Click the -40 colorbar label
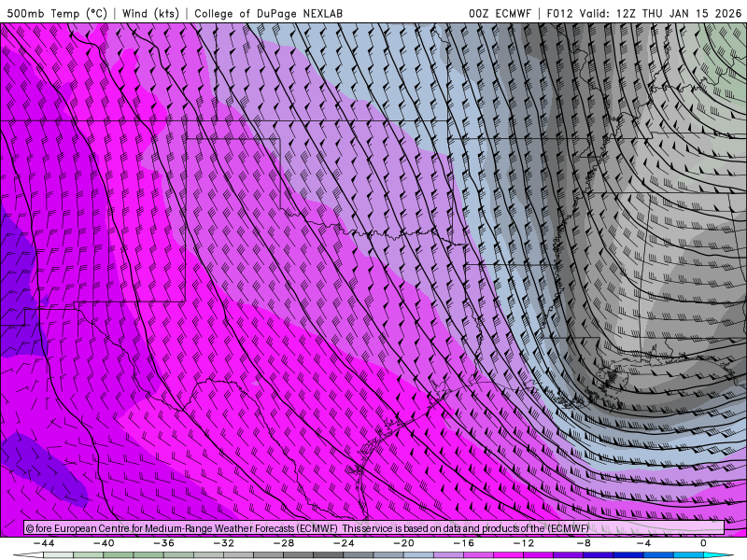The width and height of the screenshot is (747, 560). point(104,543)
